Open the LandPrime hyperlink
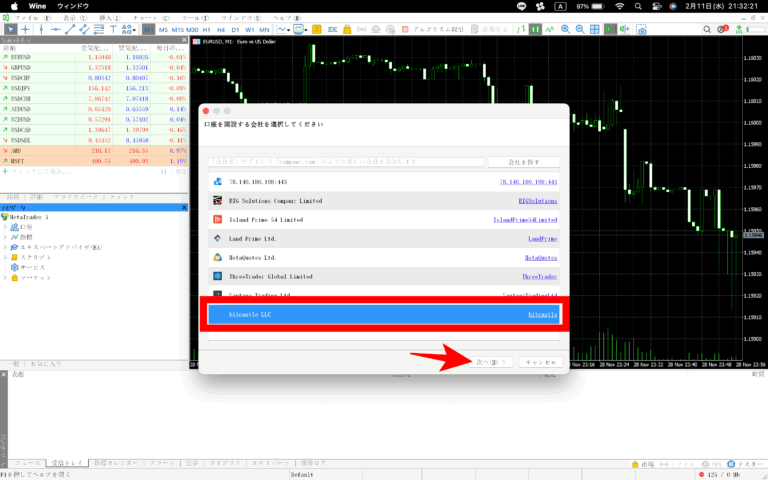Viewport: 768px width, 480px height. pos(542,239)
